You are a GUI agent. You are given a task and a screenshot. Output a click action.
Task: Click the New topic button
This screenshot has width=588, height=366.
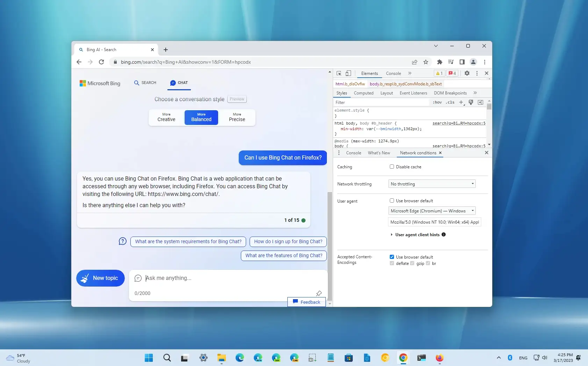click(100, 278)
